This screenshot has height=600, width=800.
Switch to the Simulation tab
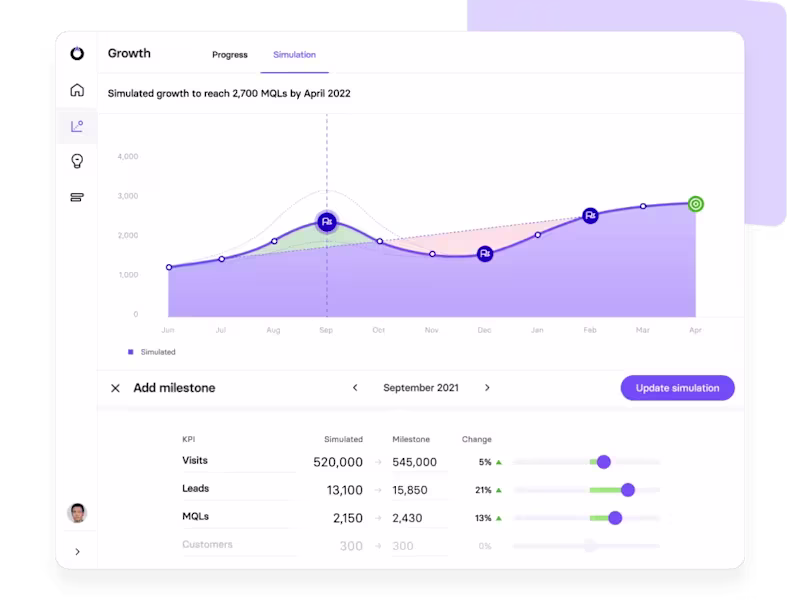point(294,55)
